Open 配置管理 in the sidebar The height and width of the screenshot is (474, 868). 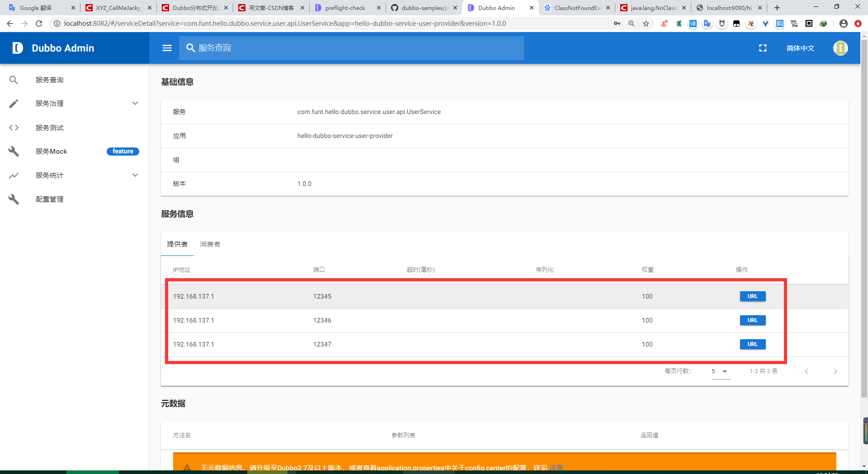click(75, 199)
